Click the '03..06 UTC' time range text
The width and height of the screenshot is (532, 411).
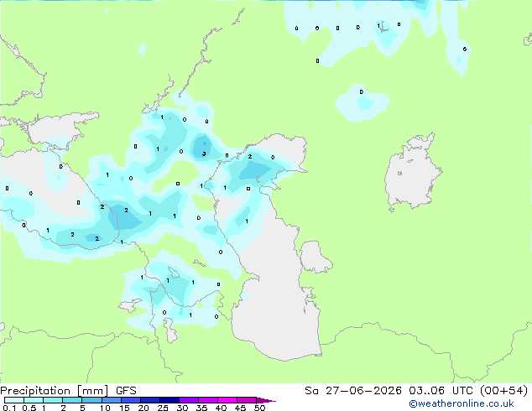(x=441, y=390)
